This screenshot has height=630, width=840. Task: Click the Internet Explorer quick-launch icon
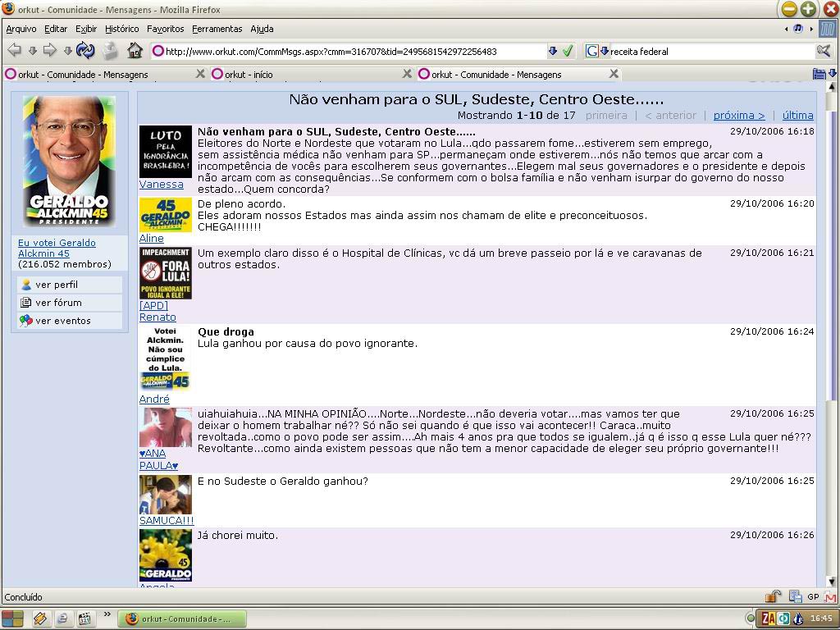(x=62, y=619)
